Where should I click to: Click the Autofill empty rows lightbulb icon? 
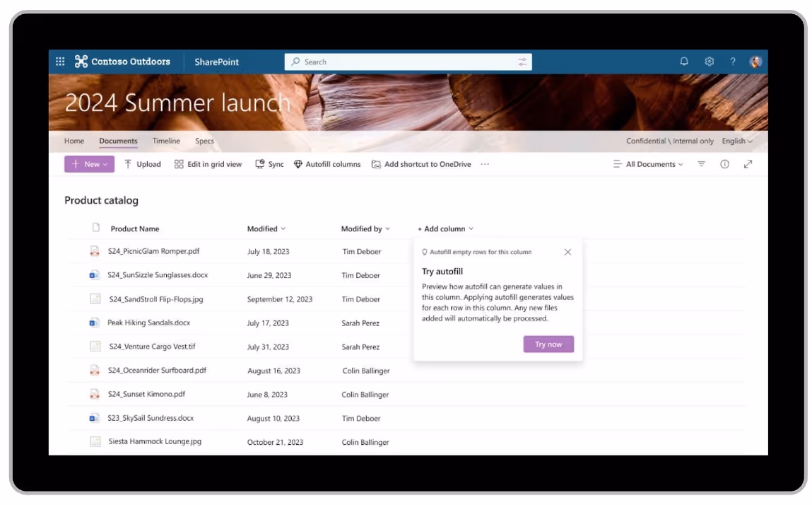click(425, 252)
